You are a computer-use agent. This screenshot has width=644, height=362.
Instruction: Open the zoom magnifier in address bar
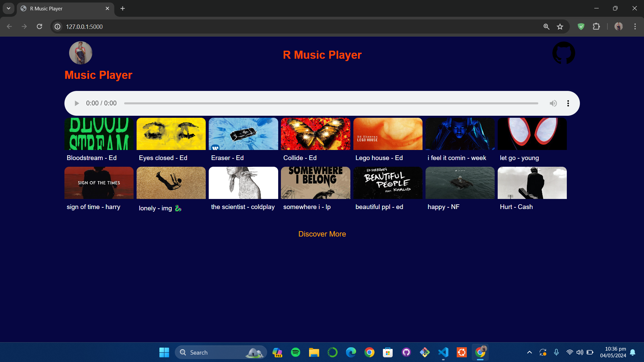pos(546,27)
